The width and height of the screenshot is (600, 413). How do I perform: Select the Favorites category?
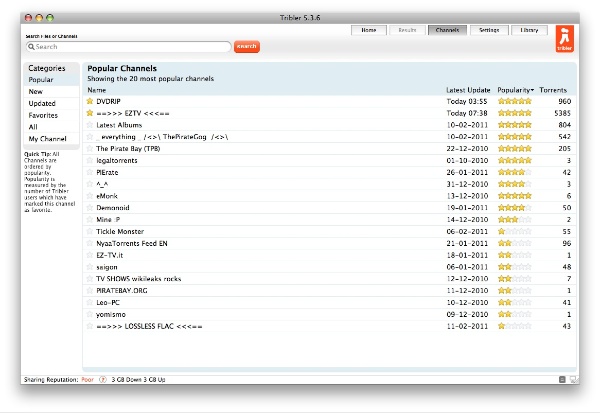point(51,115)
